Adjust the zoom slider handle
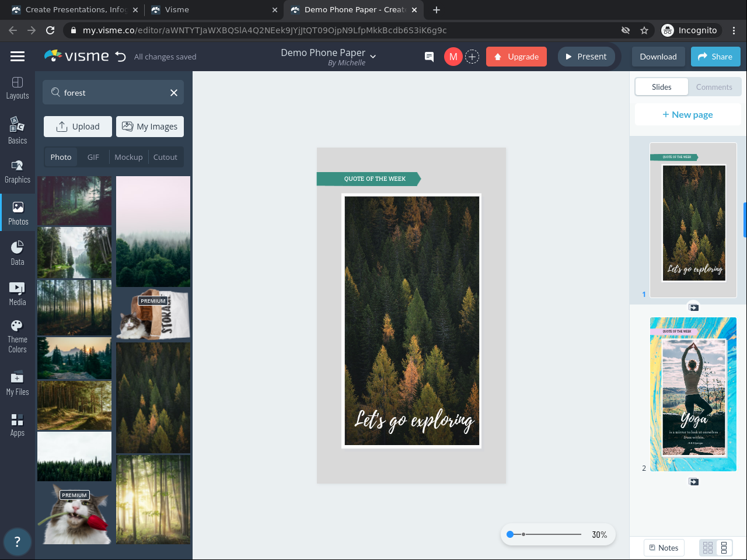747x560 pixels. 510,534
